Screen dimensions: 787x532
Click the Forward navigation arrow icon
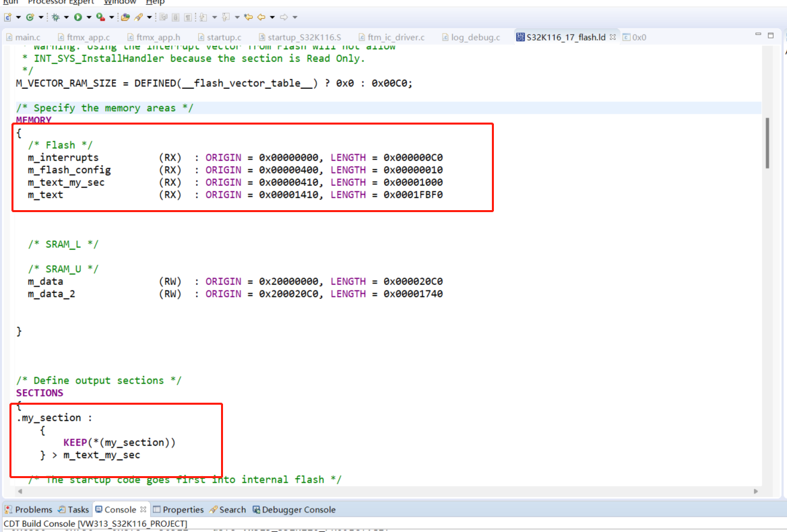click(x=284, y=17)
